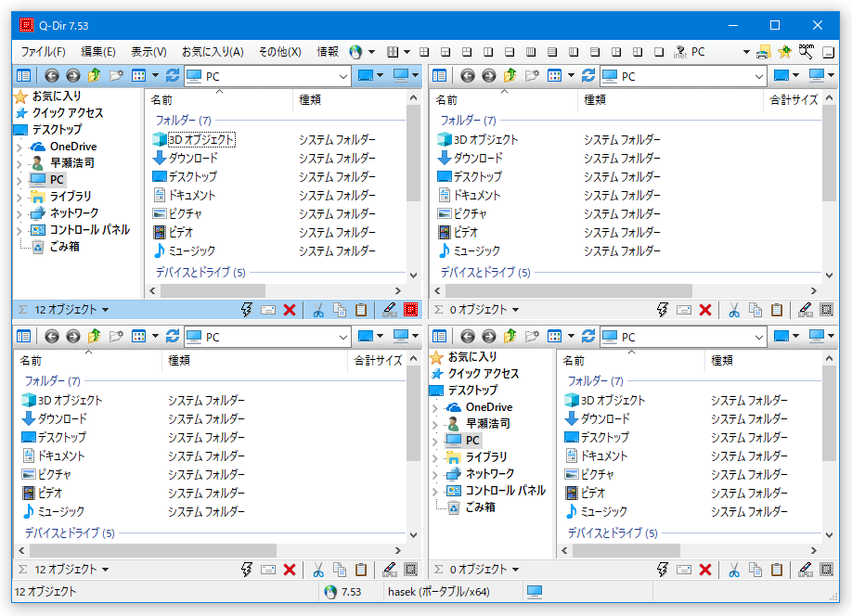Click the favorites star icon in the main toolbar
This screenshot has width=852, height=616.
coord(784,52)
